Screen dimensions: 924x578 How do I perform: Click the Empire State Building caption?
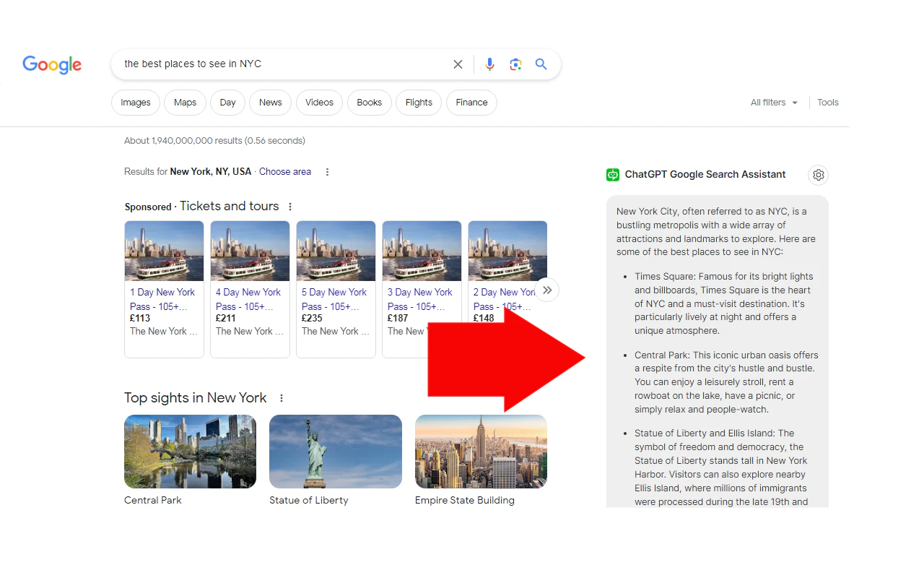point(465,500)
